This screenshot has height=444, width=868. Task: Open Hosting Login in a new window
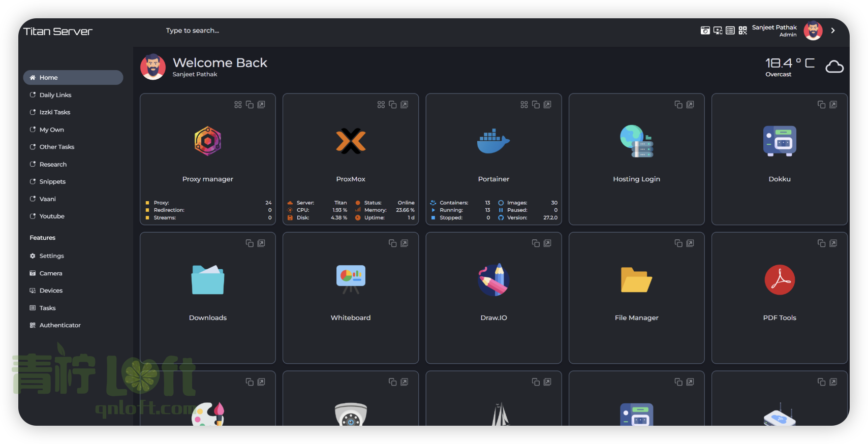click(690, 105)
